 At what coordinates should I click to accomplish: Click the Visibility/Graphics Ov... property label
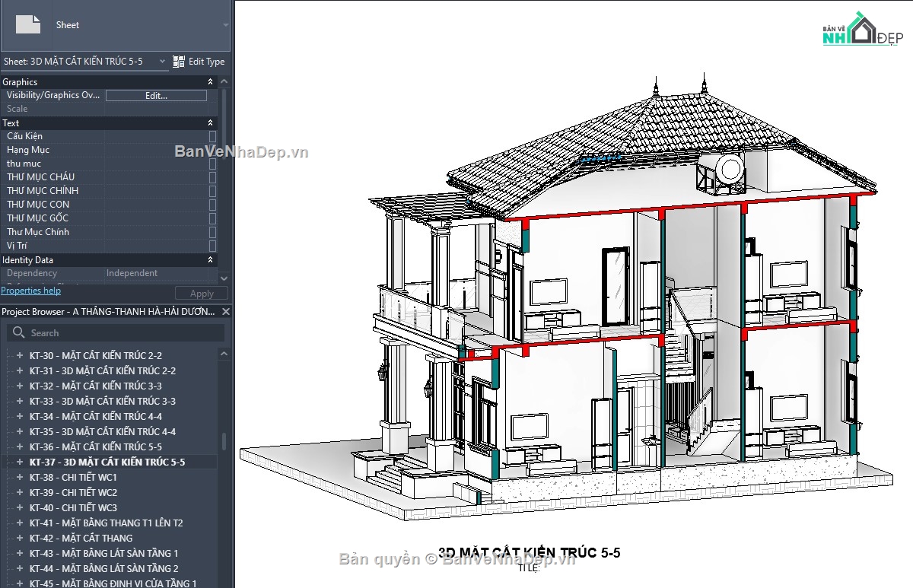coord(53,95)
